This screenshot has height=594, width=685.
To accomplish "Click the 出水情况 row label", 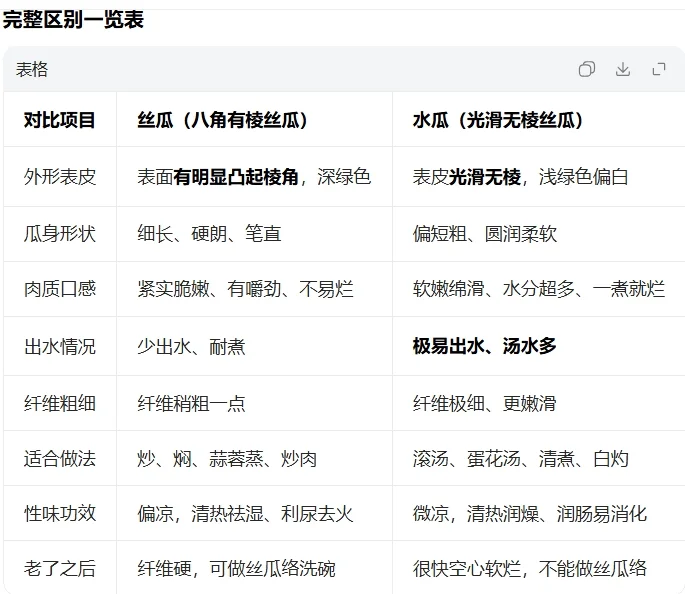I will pos(60,347).
